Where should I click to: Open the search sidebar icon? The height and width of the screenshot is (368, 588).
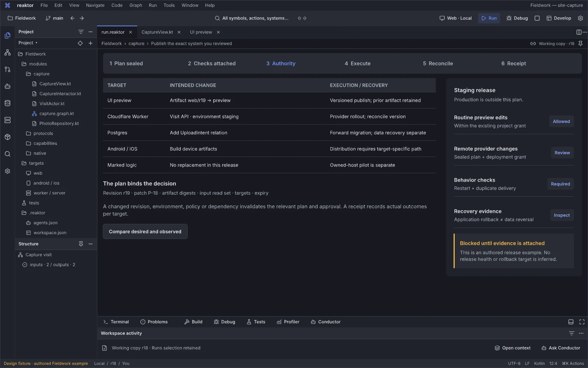[x=7, y=154]
